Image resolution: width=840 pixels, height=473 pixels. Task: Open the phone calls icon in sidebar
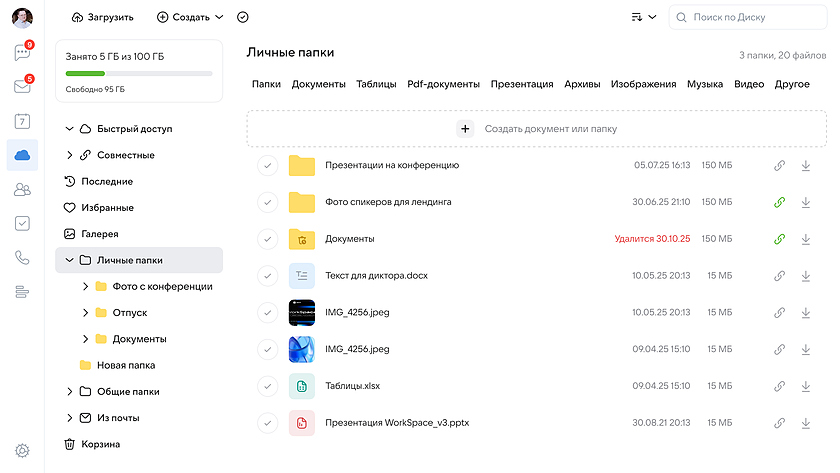tap(22, 257)
